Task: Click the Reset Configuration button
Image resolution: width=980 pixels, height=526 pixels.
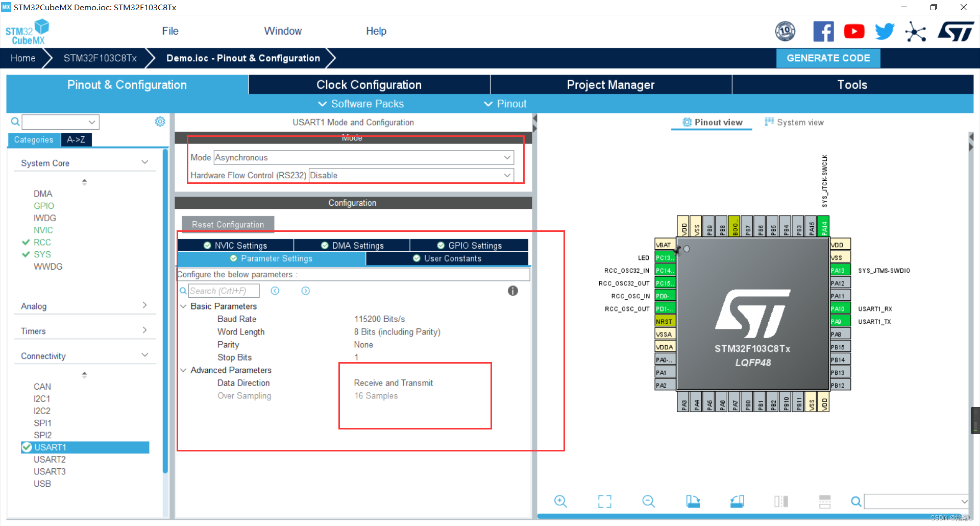Action: tap(228, 224)
